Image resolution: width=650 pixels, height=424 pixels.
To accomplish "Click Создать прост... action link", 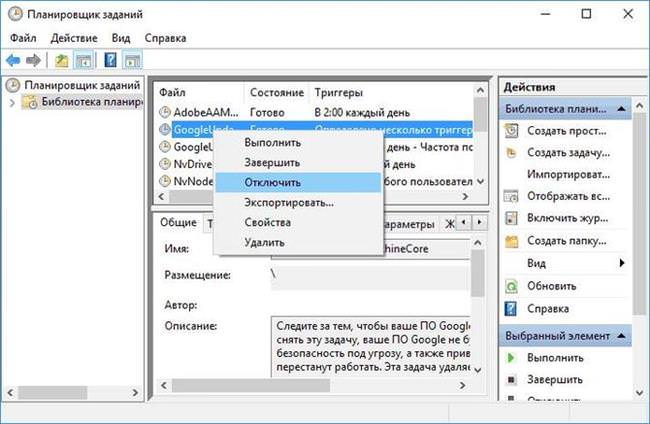I will [567, 131].
